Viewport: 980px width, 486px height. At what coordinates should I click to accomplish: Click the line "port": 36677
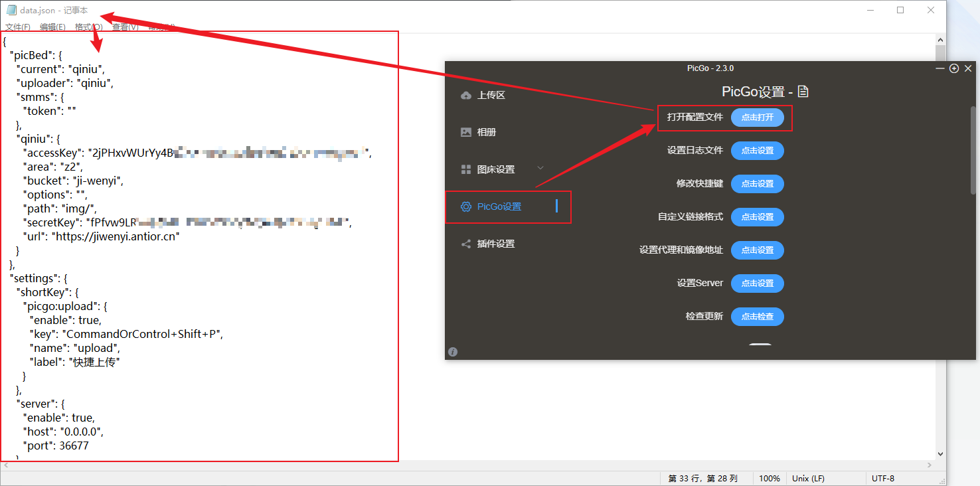coord(56,445)
